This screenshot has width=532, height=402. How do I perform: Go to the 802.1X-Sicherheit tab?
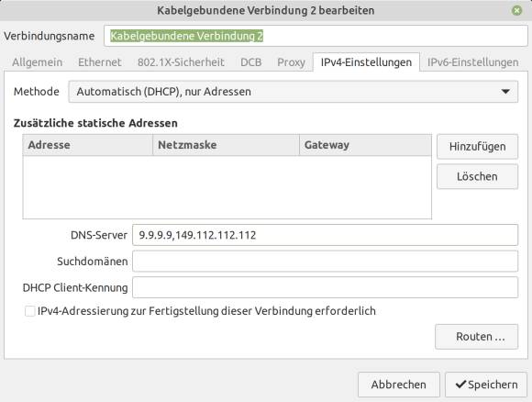click(x=181, y=62)
